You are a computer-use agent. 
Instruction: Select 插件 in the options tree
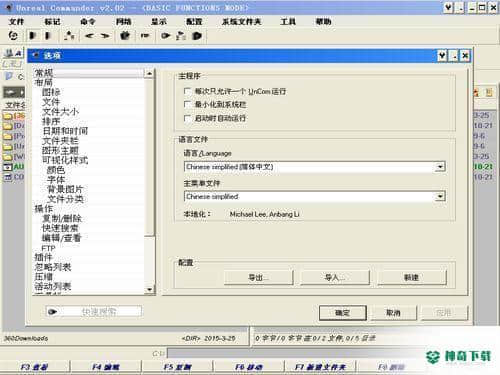(x=44, y=257)
